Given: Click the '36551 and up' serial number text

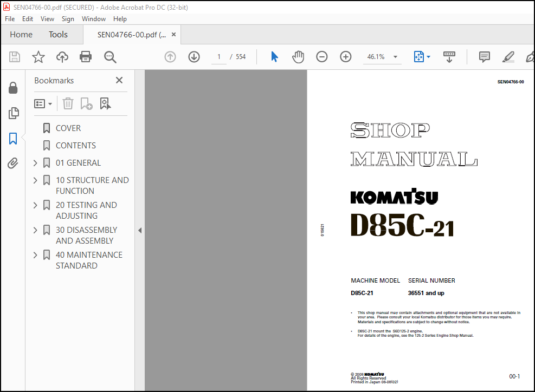Looking at the screenshot, I should click(x=426, y=293).
